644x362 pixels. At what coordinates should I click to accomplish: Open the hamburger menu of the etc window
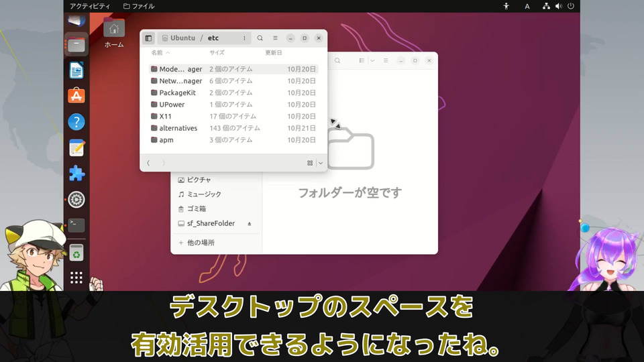pyautogui.click(x=275, y=38)
